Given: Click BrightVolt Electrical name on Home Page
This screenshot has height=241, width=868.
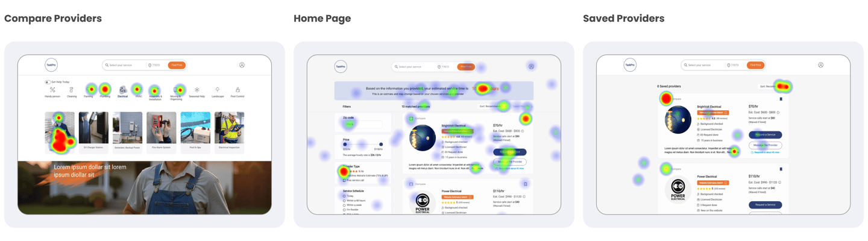Looking at the screenshot, I should click(454, 126).
